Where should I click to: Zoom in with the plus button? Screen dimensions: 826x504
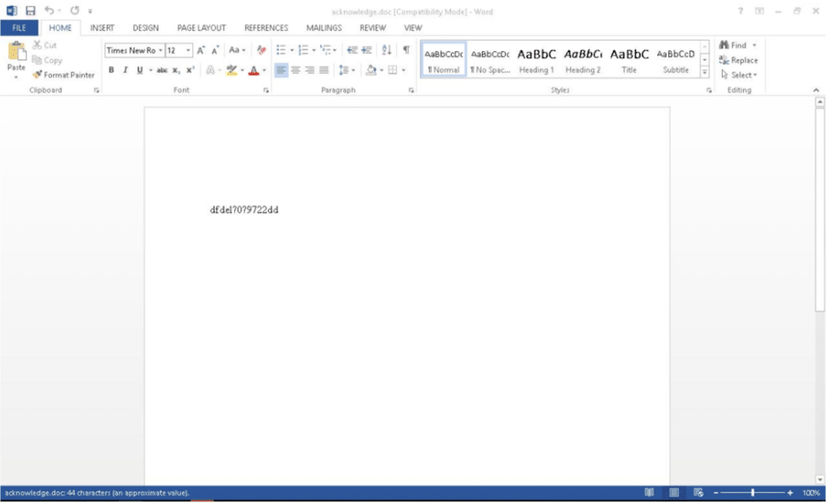pos(790,493)
